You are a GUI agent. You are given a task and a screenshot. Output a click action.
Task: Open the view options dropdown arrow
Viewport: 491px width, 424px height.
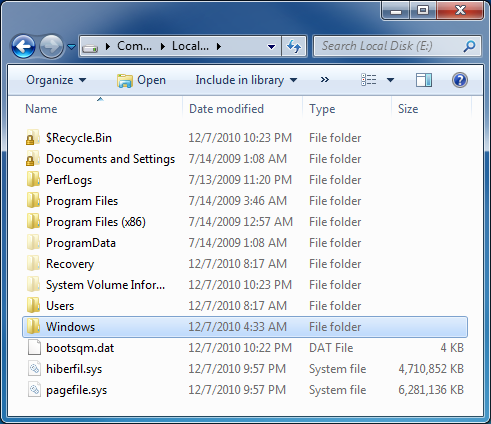click(x=390, y=80)
